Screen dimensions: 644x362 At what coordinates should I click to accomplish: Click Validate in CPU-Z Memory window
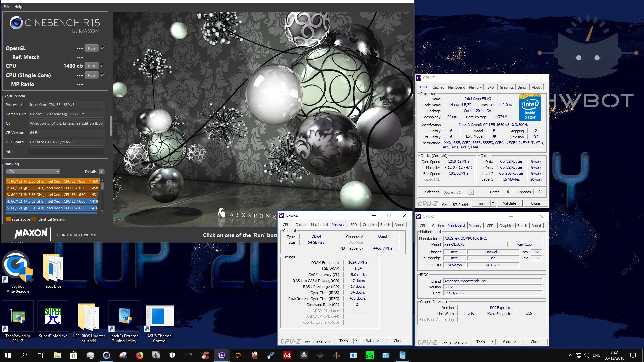pos(372,341)
